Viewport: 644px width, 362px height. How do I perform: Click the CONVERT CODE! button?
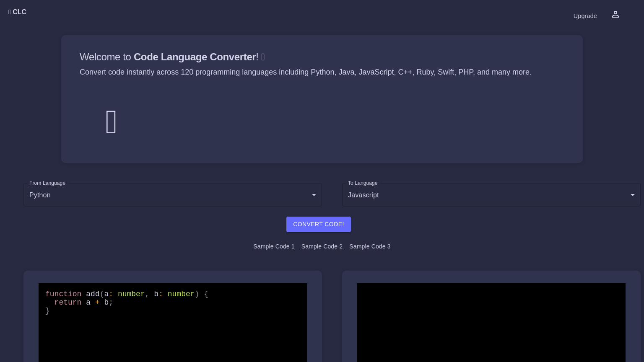pos(319,224)
